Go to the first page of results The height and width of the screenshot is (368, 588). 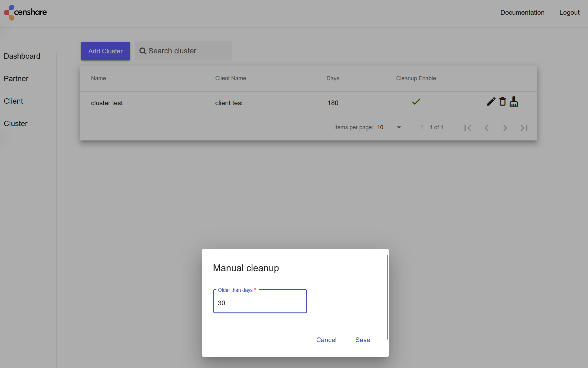click(467, 128)
